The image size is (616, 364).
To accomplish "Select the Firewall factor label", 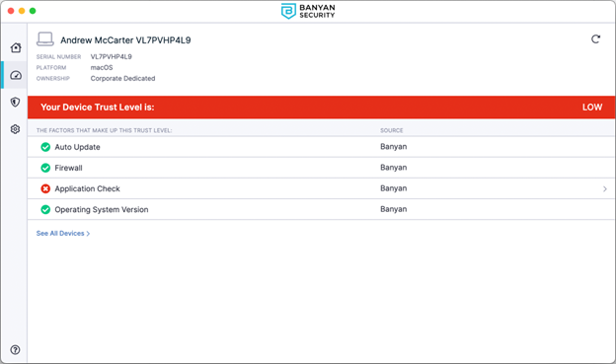I will 68,168.
